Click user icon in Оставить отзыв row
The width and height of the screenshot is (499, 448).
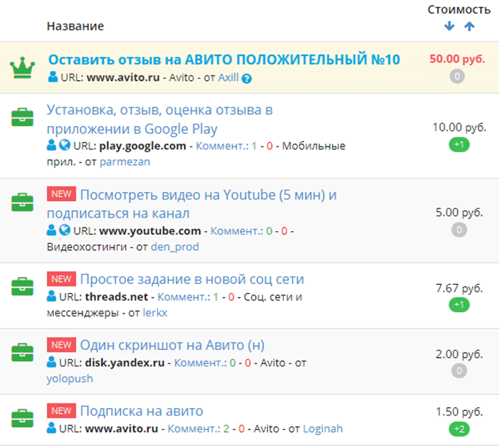(53, 77)
